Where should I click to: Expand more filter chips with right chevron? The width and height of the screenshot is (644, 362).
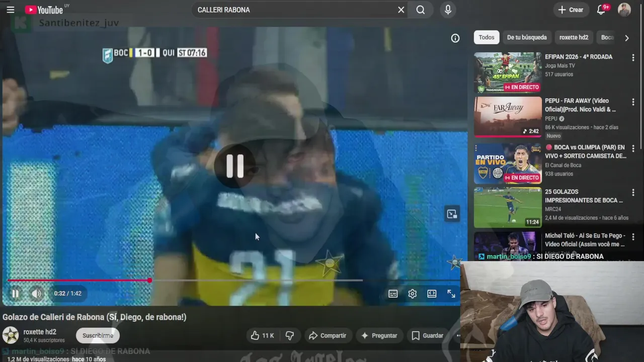click(626, 38)
